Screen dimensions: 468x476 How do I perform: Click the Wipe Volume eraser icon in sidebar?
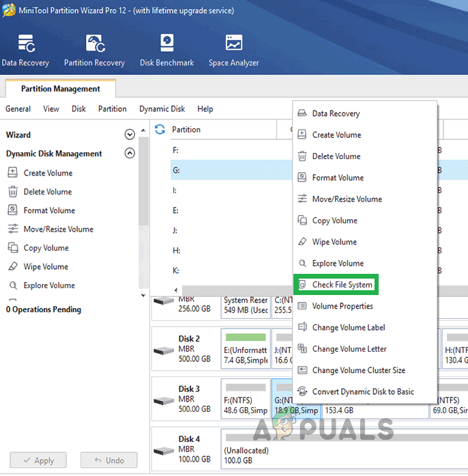(x=13, y=266)
